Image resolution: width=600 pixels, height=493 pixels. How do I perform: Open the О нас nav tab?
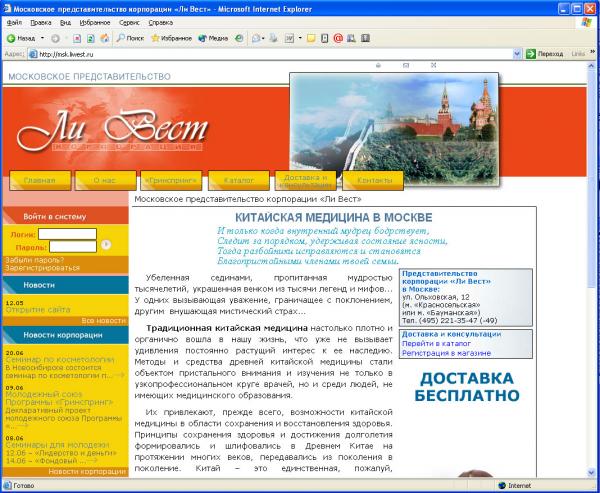click(106, 180)
